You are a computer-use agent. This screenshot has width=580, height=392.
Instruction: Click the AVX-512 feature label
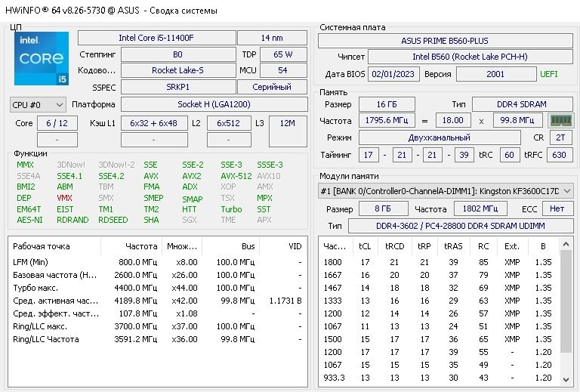coord(236,176)
